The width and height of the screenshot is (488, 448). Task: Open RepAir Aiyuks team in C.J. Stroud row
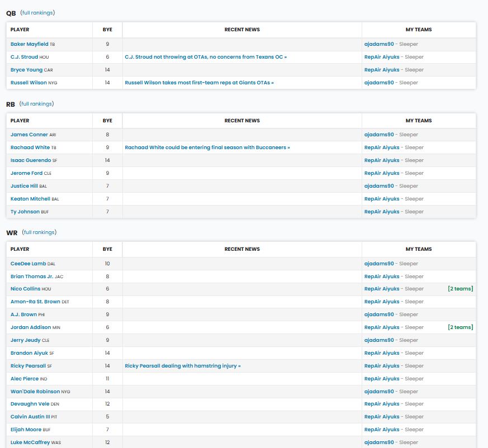pyautogui.click(x=382, y=57)
